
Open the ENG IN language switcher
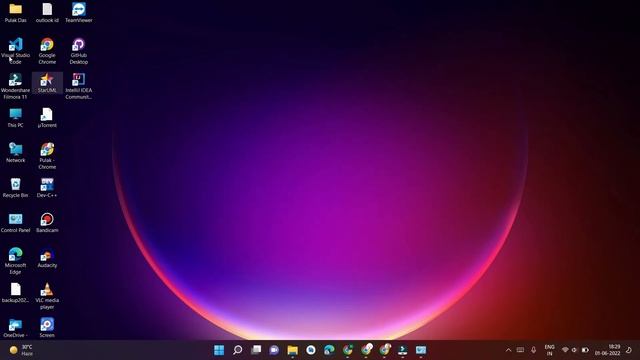pos(549,350)
